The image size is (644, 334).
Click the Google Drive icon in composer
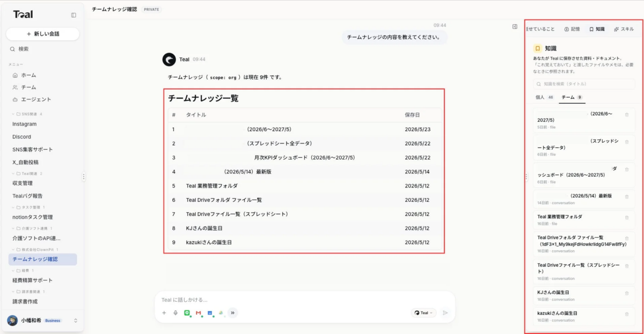click(221, 313)
